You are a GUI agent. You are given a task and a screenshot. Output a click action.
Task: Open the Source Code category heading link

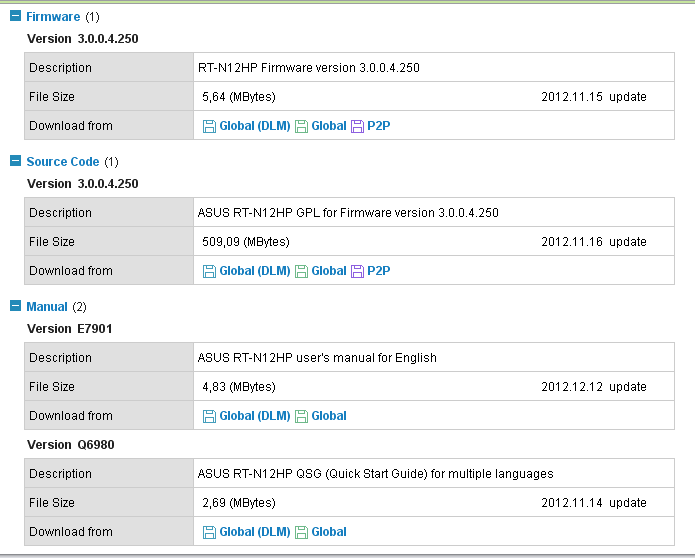(x=63, y=162)
